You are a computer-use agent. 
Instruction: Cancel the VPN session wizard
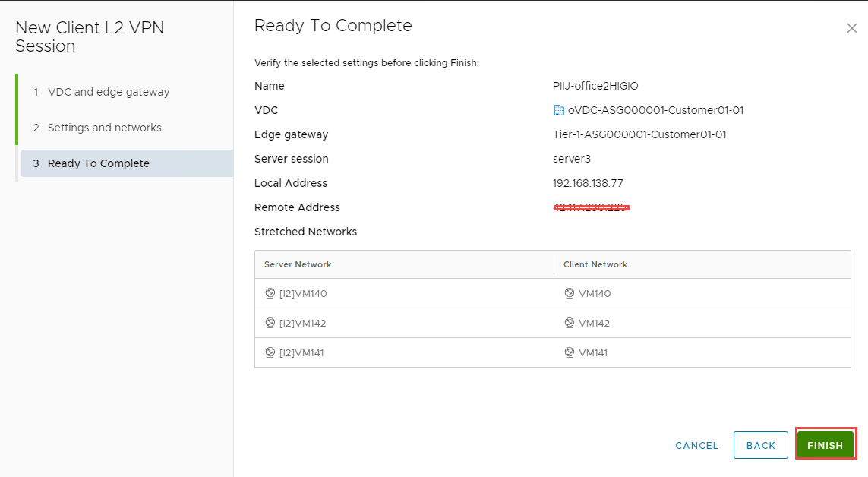pos(696,446)
